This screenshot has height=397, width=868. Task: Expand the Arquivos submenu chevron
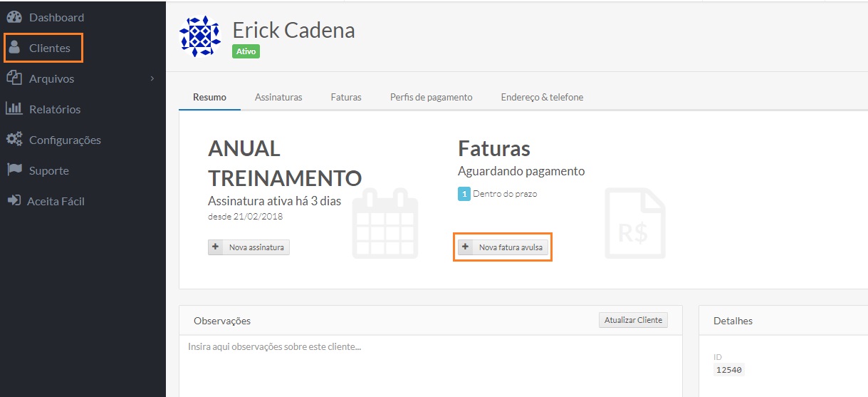click(152, 78)
